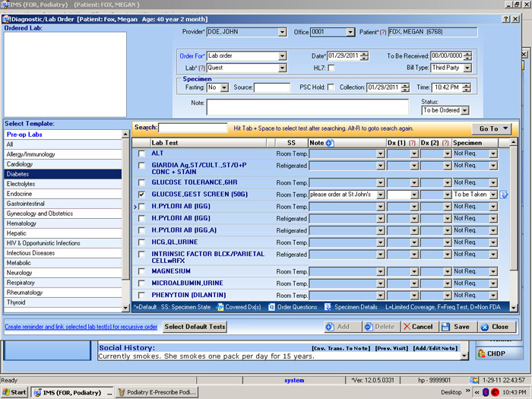Check the MICROALBUMIN,URINE checkbox

[x=141, y=283]
